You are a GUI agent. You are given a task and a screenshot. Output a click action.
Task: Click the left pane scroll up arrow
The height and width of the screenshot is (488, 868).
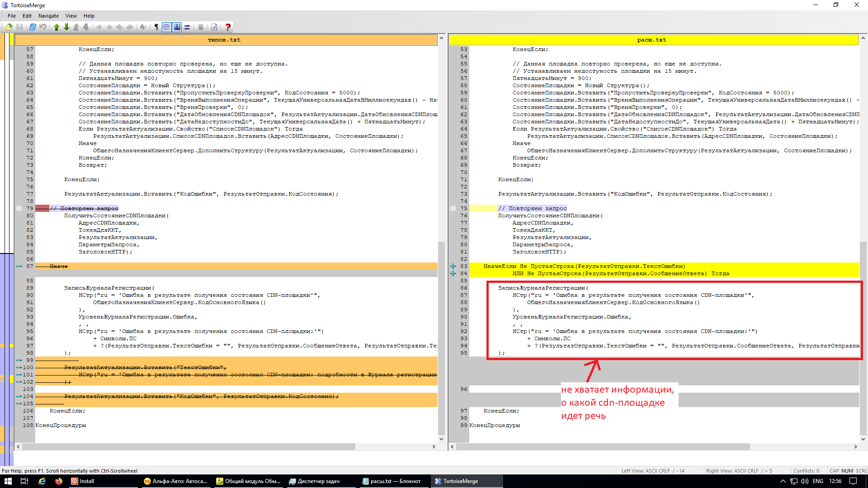coord(441,38)
